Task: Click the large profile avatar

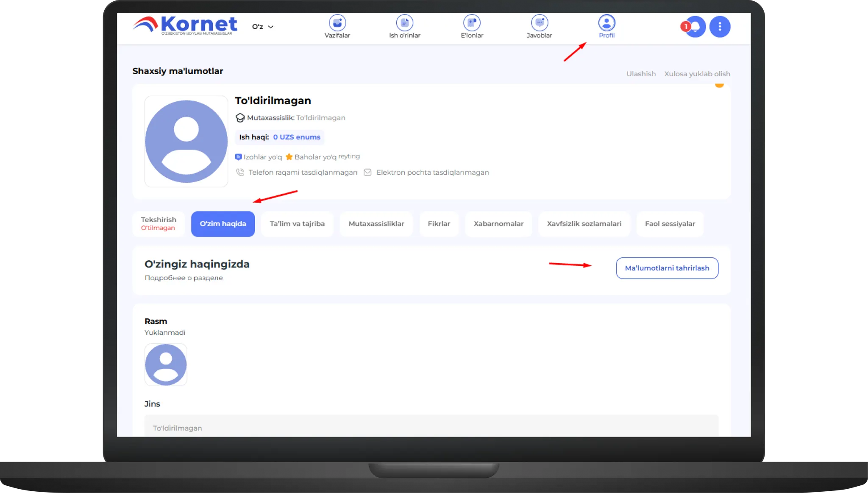Action: click(186, 142)
